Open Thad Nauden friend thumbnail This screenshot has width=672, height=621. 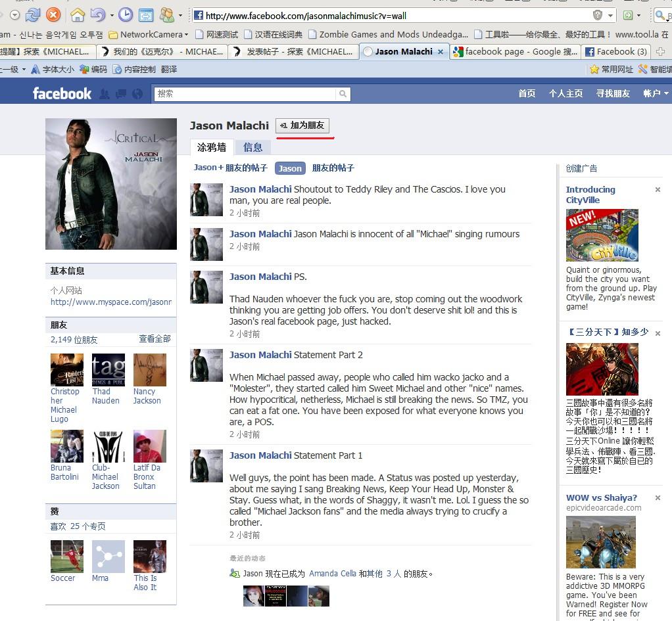point(108,369)
